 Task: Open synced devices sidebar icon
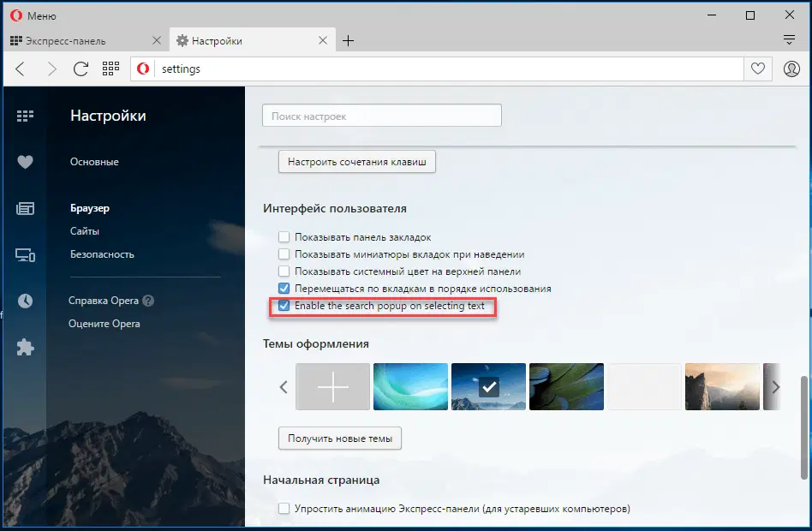(25, 255)
